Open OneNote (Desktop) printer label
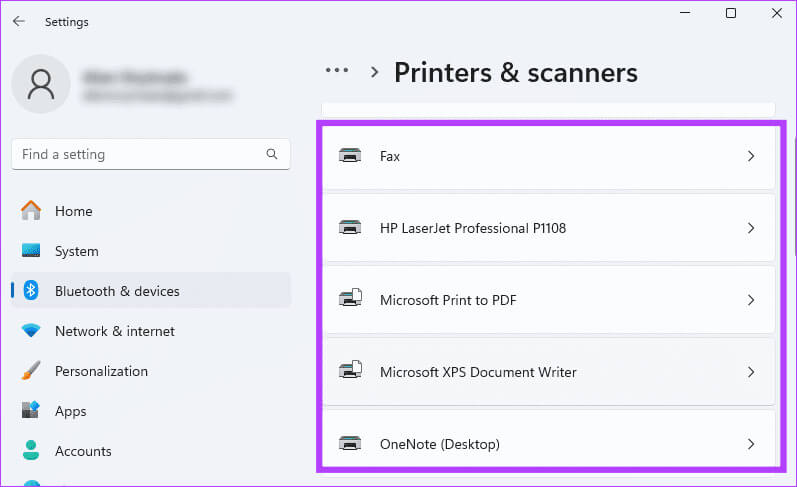 pyautogui.click(x=440, y=444)
